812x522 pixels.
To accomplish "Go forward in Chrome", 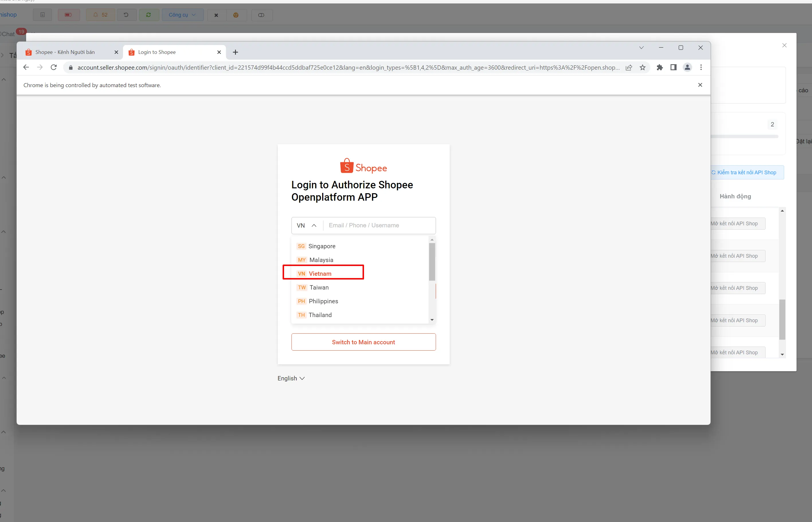I will 40,67.
